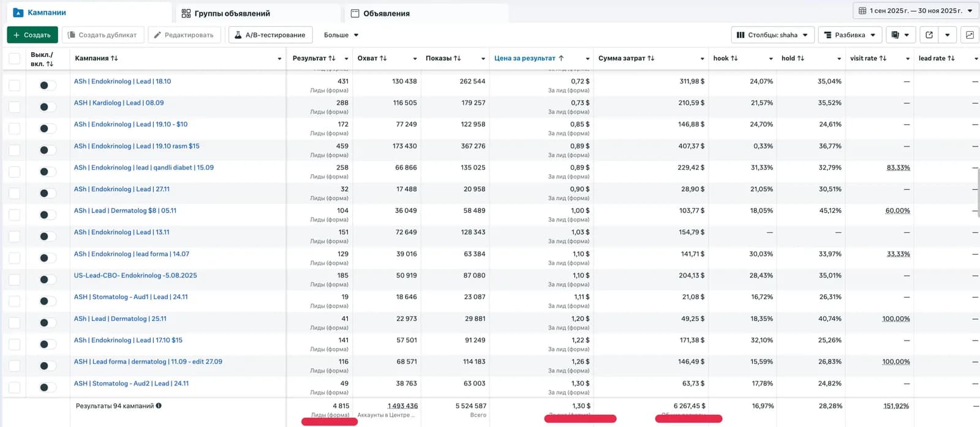This screenshot has width=980, height=427.
Task: Open export options arrow next to export icon
Action: [x=948, y=35]
